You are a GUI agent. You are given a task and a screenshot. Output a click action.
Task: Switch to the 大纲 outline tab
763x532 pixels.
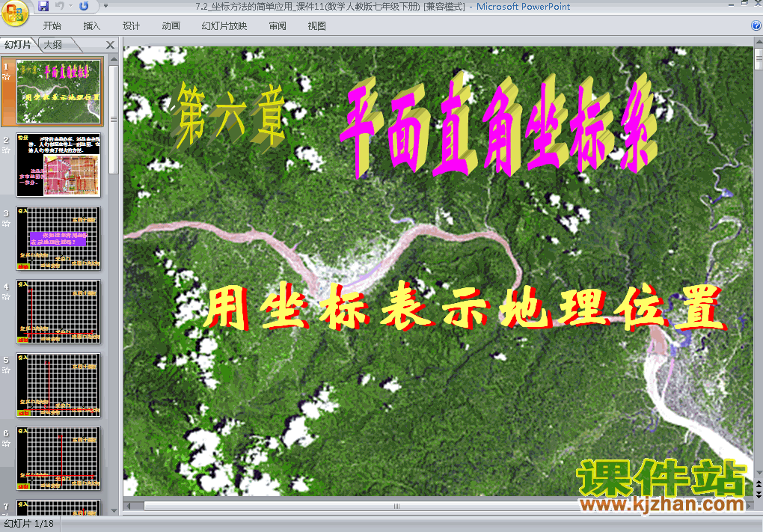point(53,45)
